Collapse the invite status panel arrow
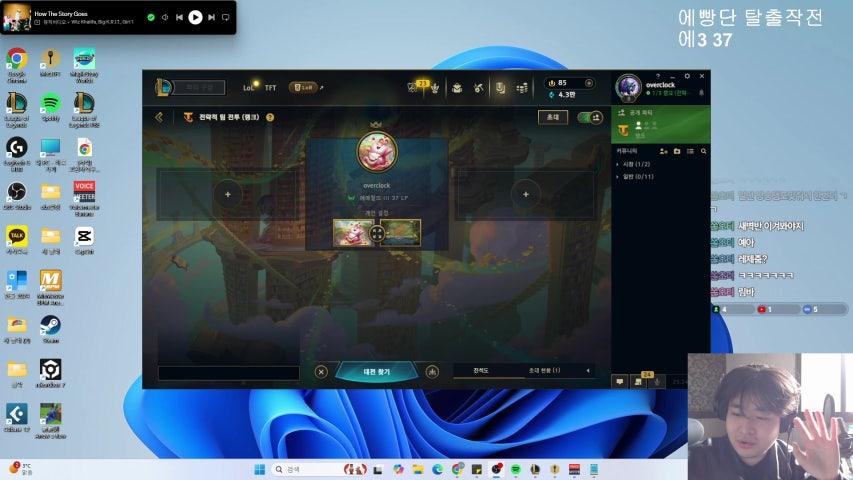Screen dimensions: 853x480 click(587, 371)
